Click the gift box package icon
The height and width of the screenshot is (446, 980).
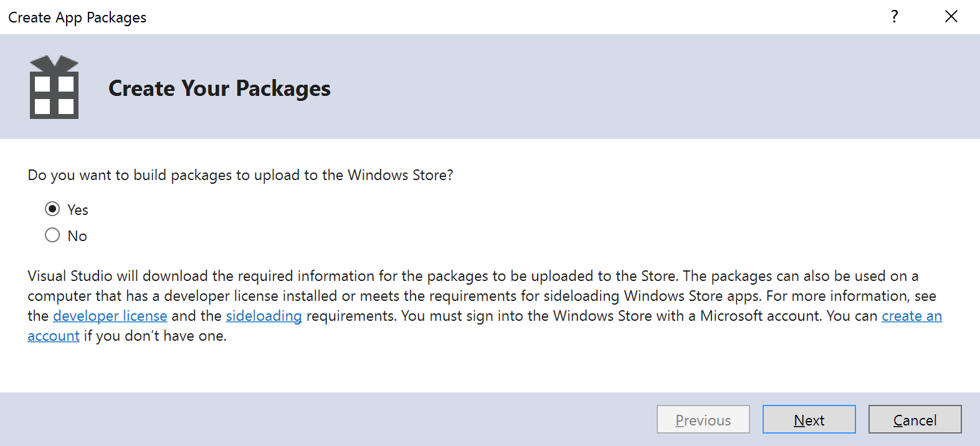click(54, 87)
